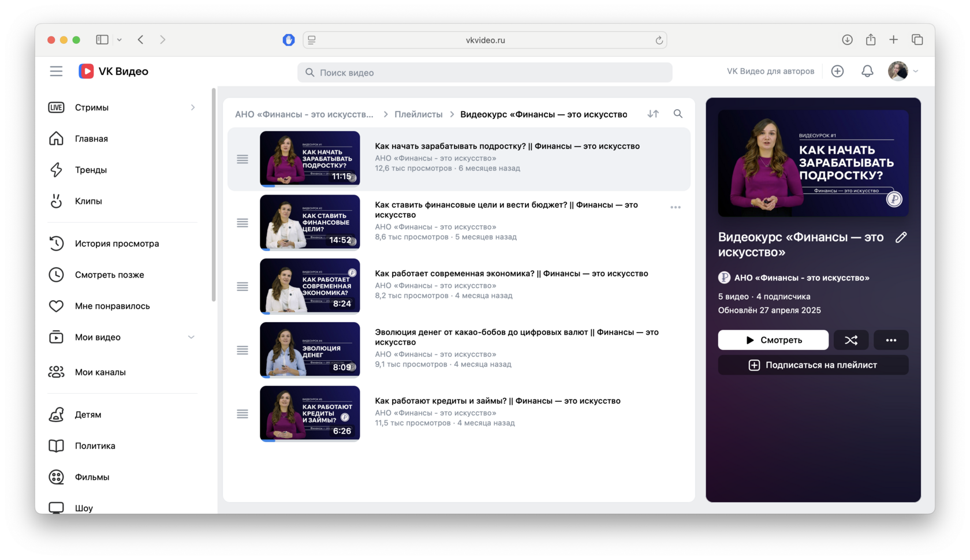The width and height of the screenshot is (970, 560).
Task: Shuffle the playlist
Action: [851, 340]
